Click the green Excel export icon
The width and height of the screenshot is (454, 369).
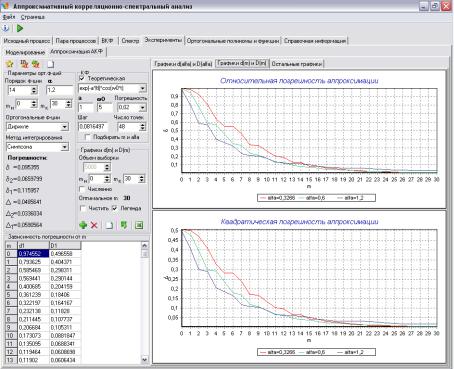click(x=139, y=225)
